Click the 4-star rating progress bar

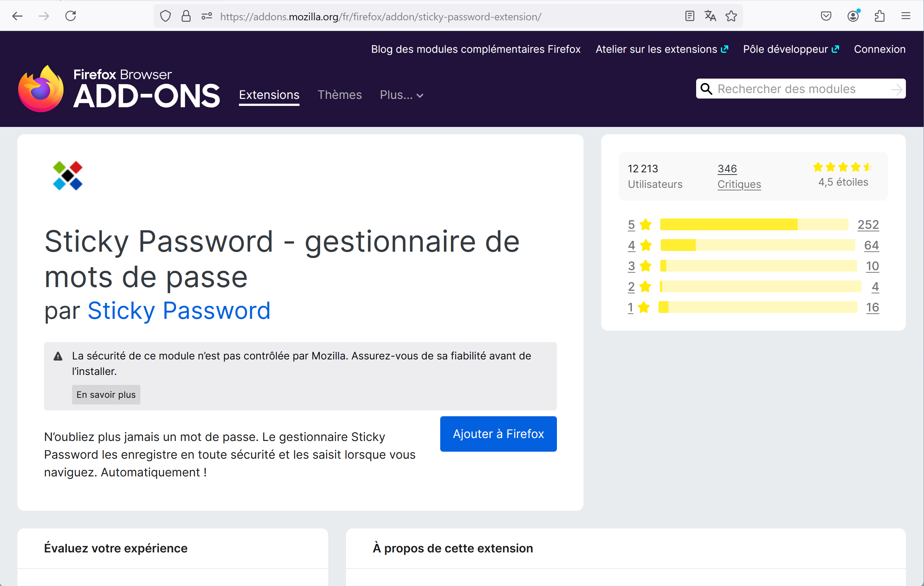click(x=758, y=245)
